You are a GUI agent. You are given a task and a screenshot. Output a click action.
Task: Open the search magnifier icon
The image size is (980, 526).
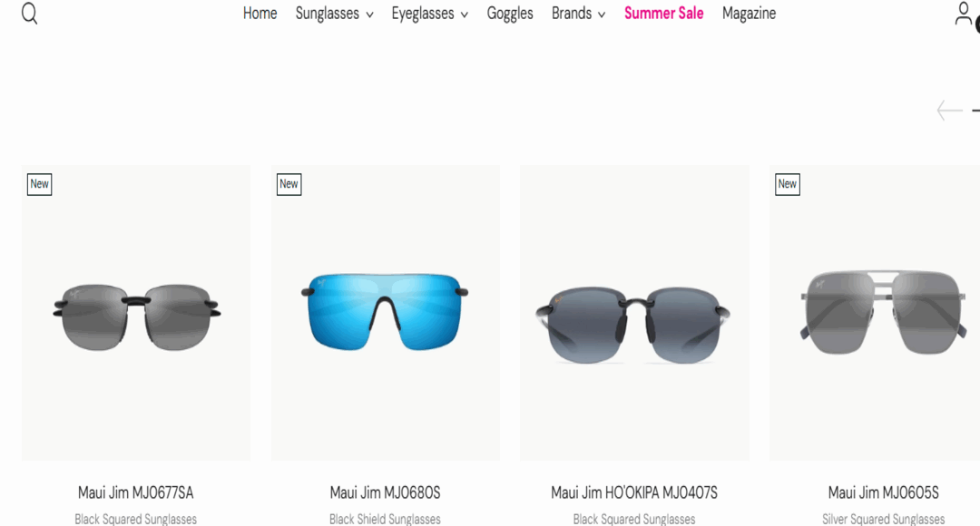(29, 13)
